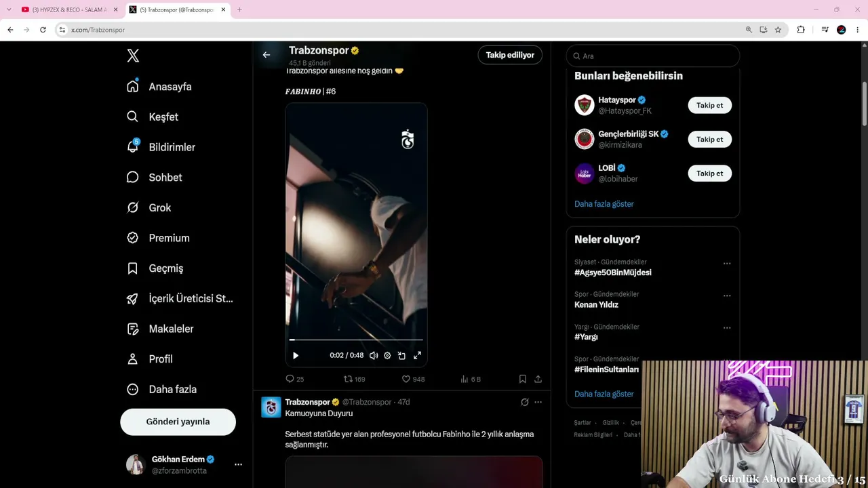Click Gönderi yayınla post button

point(178,422)
